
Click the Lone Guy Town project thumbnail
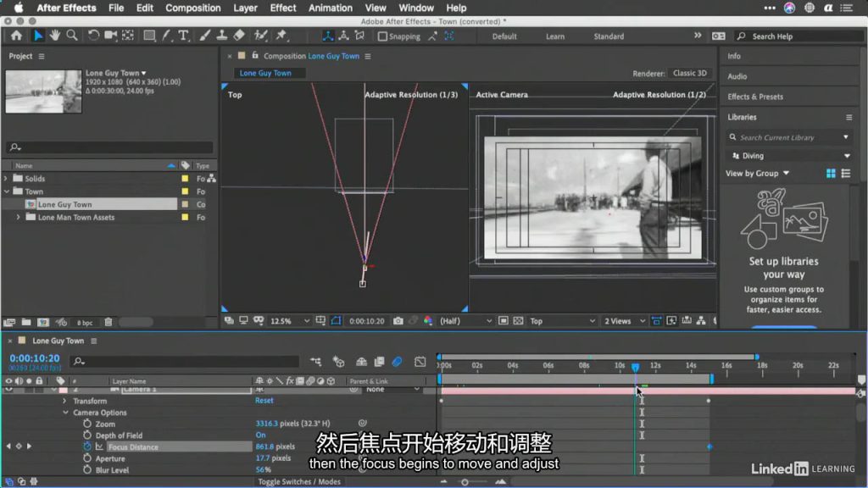pos(43,91)
